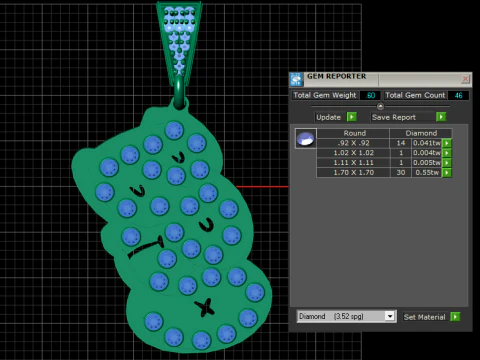Close the Gem Reporter window

coord(465,79)
